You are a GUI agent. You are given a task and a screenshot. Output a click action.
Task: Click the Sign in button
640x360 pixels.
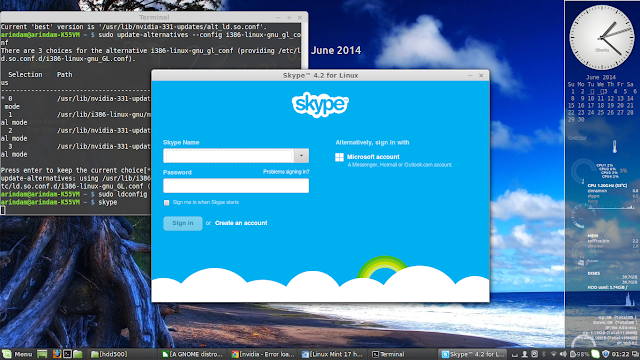pyautogui.click(x=182, y=223)
